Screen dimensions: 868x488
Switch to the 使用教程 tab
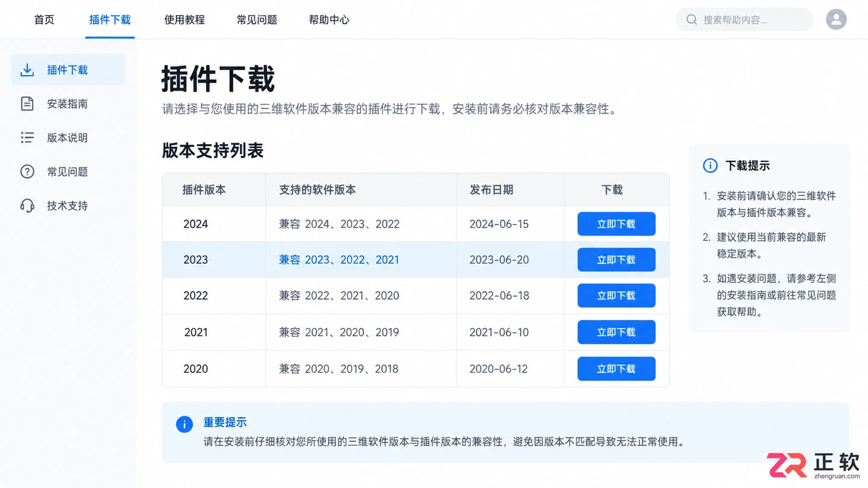click(184, 20)
